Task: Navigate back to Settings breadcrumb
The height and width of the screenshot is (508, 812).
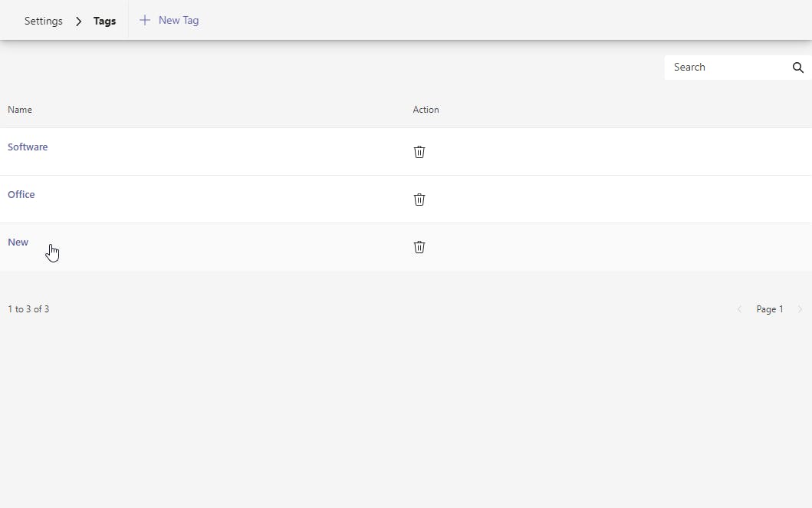Action: (x=44, y=21)
